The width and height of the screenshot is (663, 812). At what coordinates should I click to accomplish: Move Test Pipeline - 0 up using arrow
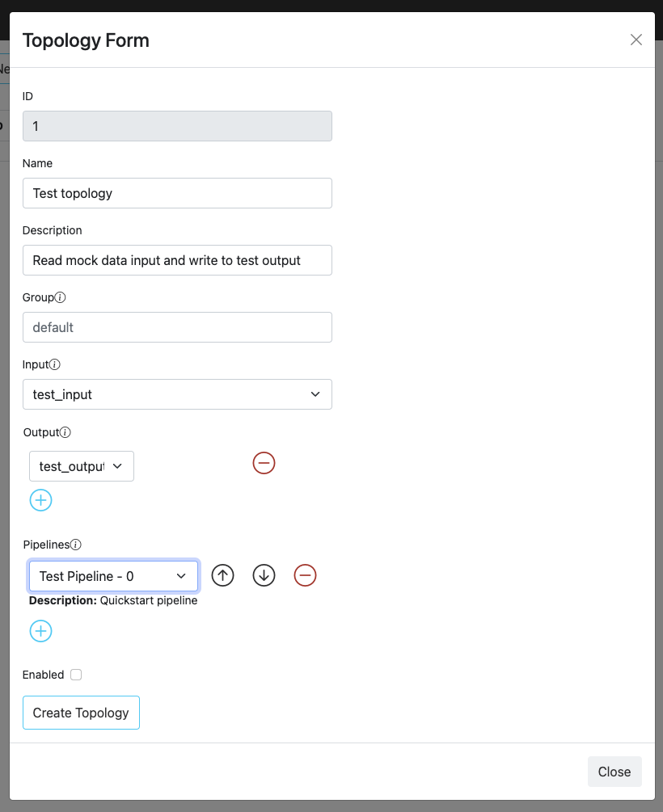pyautogui.click(x=222, y=574)
